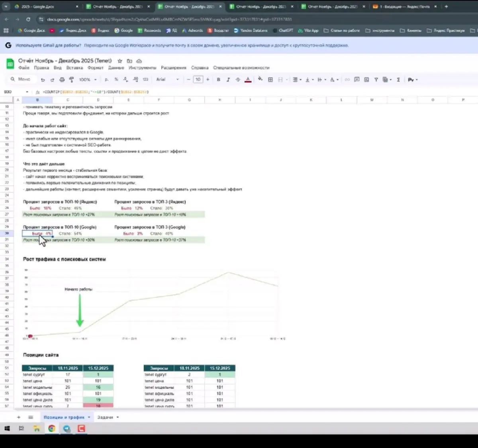478x448 pixels.
Task: Open the all sheets list icon
Action: pos(31,417)
